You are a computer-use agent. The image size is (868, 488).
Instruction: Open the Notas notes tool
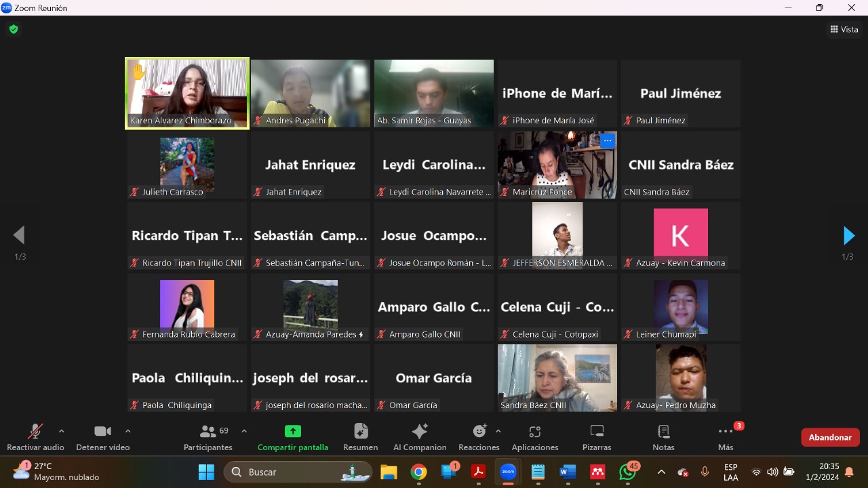point(663,437)
